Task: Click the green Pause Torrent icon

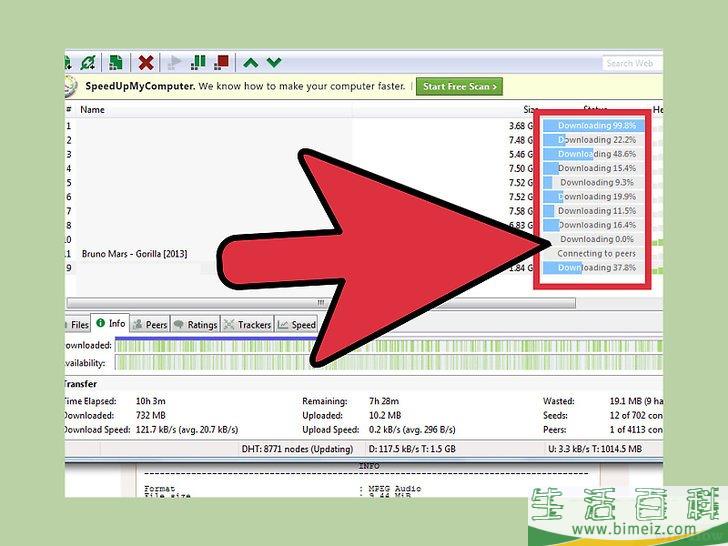Action: tap(198, 62)
